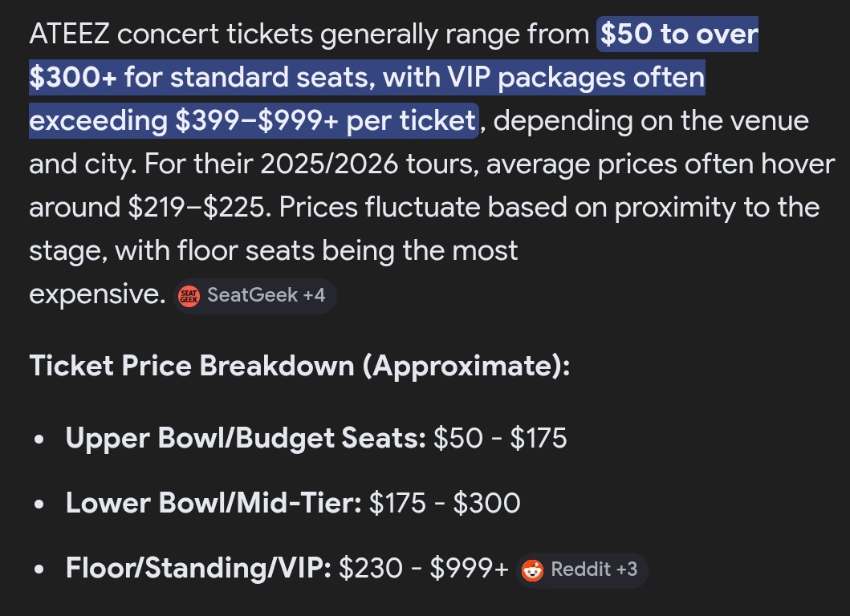The height and width of the screenshot is (616, 850).
Task: Select the 'Lower Bowl/Mid-Tier:' label
Action: click(214, 504)
